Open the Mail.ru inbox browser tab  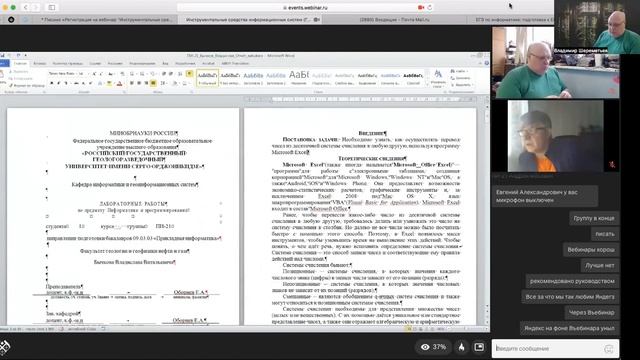pos(394,19)
